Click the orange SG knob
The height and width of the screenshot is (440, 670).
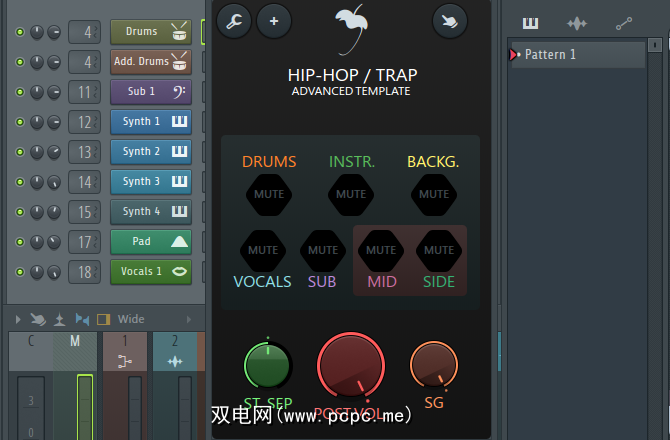(x=434, y=365)
